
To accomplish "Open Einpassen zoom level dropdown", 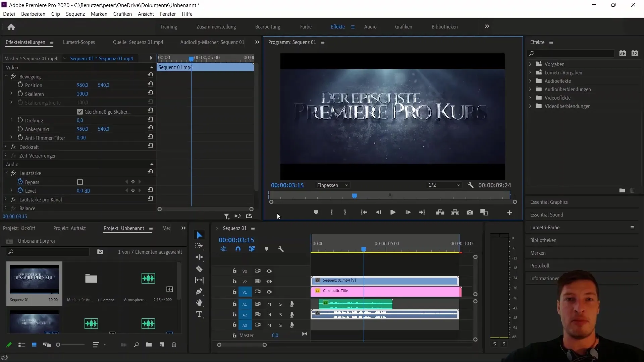I will tap(332, 185).
